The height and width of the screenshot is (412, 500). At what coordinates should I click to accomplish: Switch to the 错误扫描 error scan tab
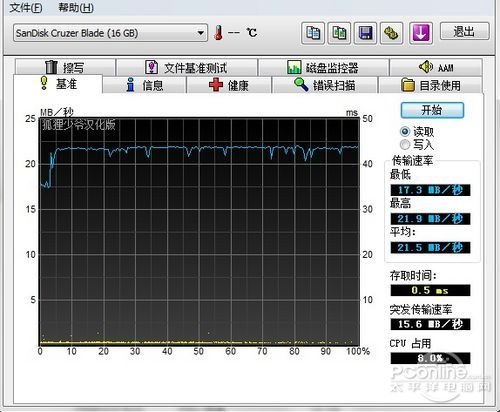point(325,85)
